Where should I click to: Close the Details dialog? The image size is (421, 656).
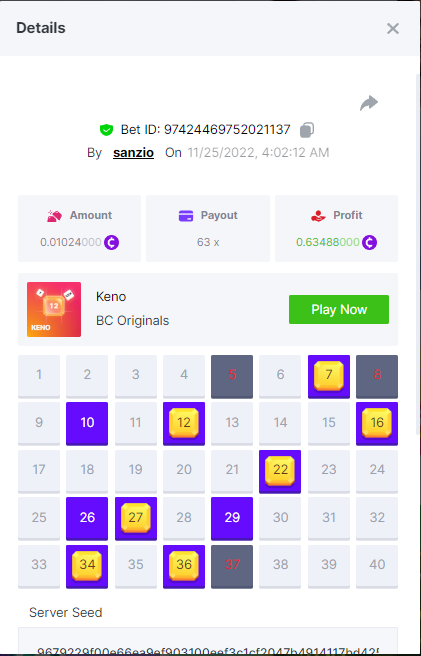(x=393, y=28)
